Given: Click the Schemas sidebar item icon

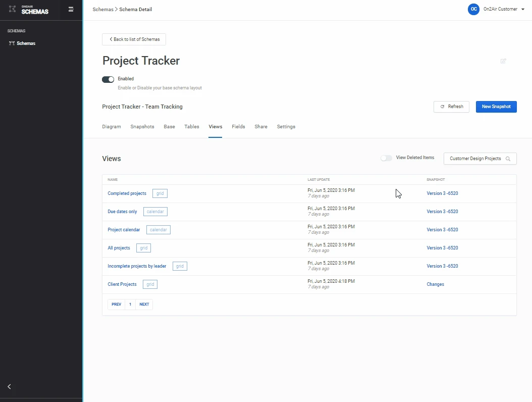Looking at the screenshot, I should 12,43.
